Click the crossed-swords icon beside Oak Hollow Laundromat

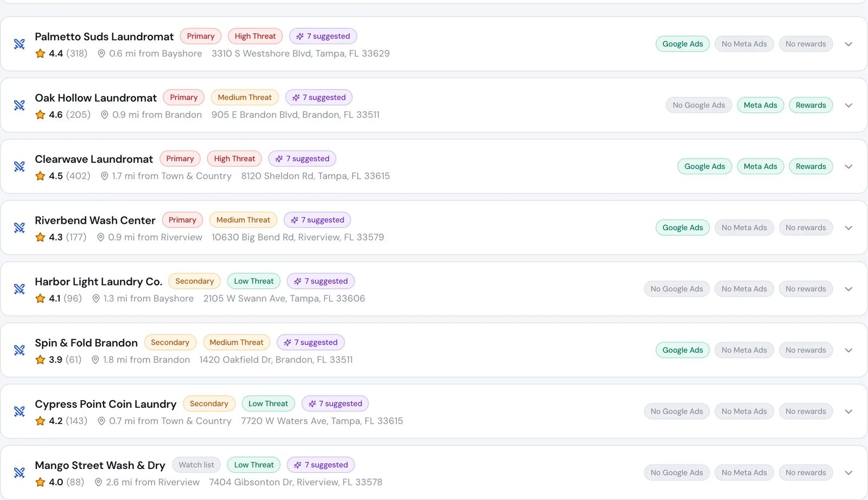coord(20,105)
